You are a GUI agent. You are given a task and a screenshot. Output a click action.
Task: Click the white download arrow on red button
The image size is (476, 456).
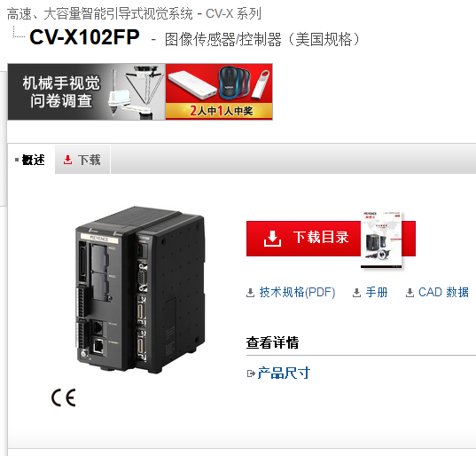(272, 238)
